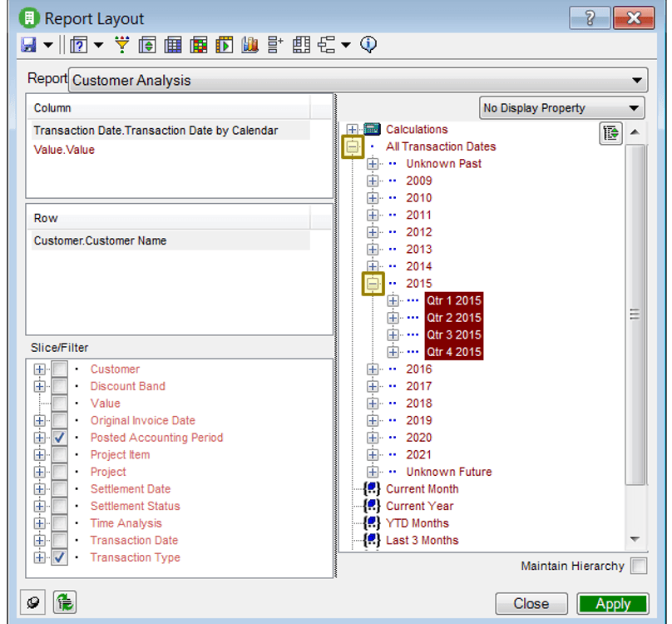Click the bottom-left swirl icon button

tap(33, 602)
